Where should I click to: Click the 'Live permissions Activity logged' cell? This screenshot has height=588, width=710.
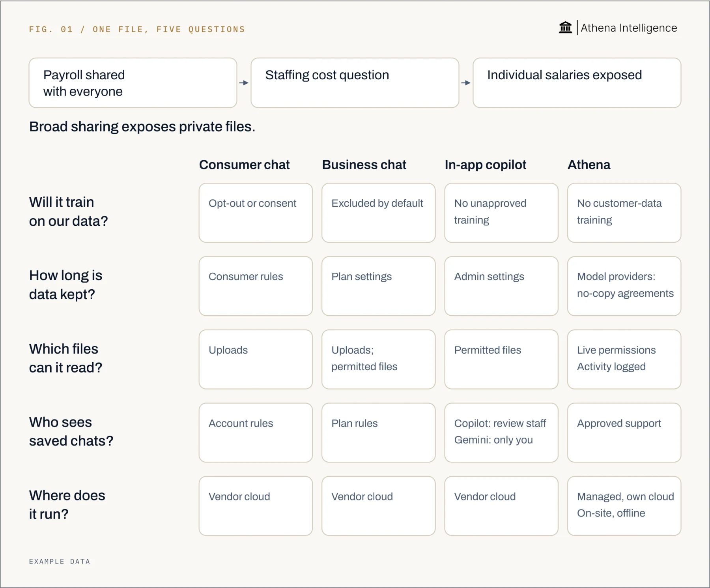pyautogui.click(x=624, y=360)
